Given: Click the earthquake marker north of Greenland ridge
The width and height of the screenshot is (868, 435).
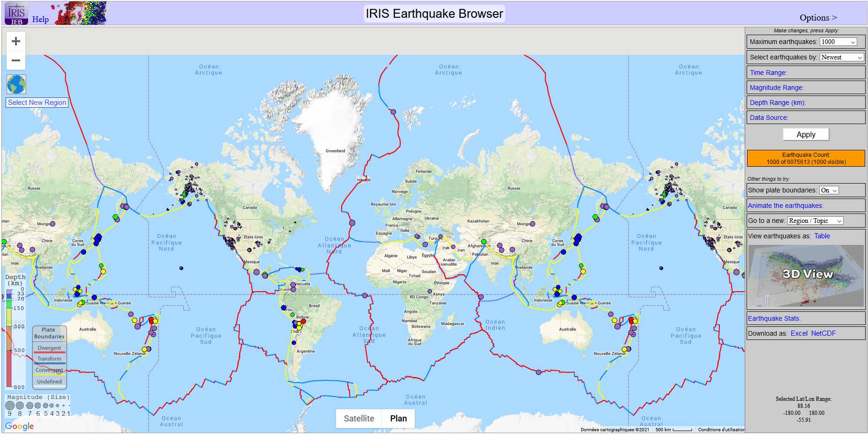Looking at the screenshot, I should (x=393, y=112).
